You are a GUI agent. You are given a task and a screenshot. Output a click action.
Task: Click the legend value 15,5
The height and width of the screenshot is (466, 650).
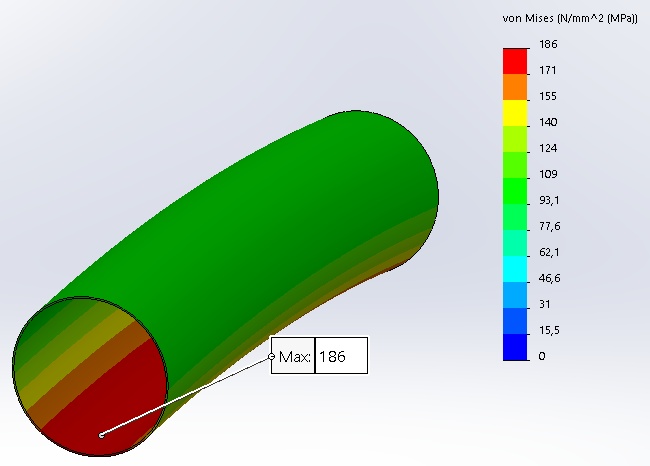pos(549,330)
